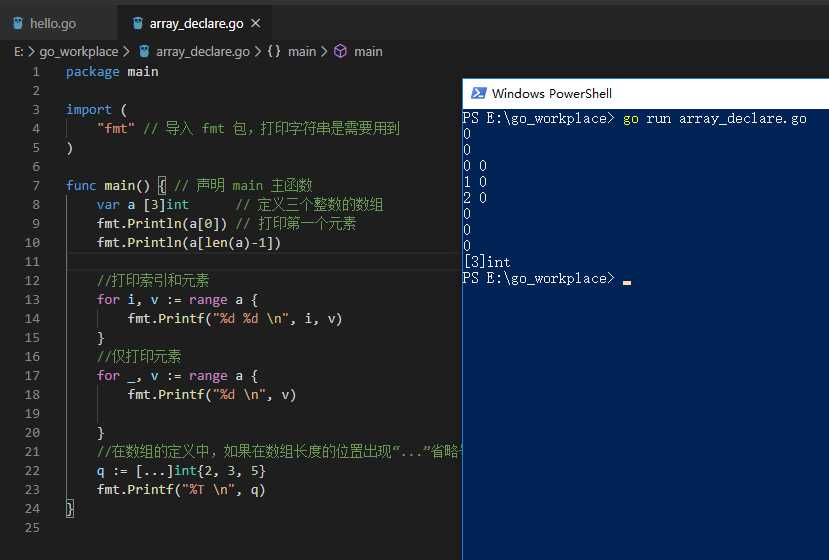The width and height of the screenshot is (829, 560).
Task: Click 'fmt.Println(a[0])' statement
Action: click(x=162, y=224)
